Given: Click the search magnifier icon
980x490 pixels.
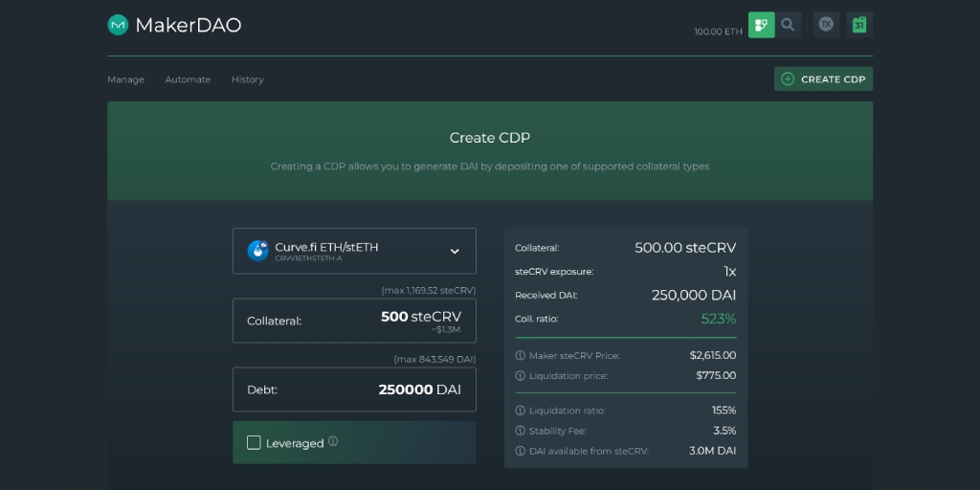Looking at the screenshot, I should pyautogui.click(x=789, y=25).
